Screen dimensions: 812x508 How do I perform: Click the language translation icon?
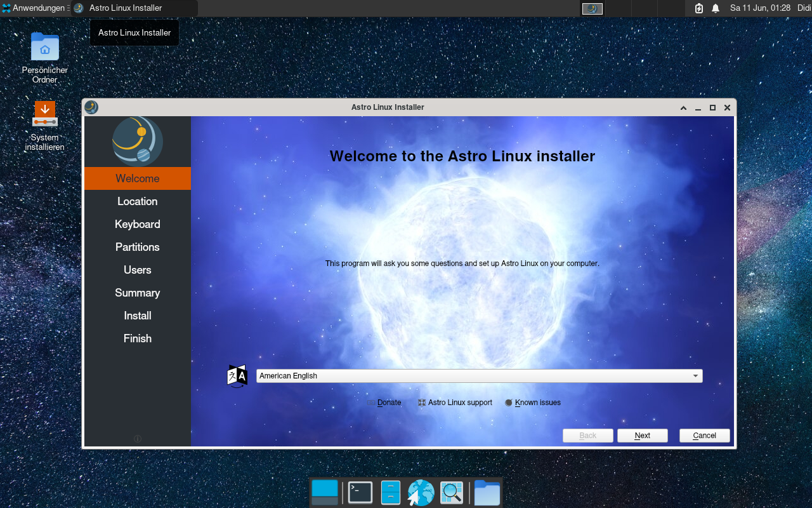click(x=237, y=376)
